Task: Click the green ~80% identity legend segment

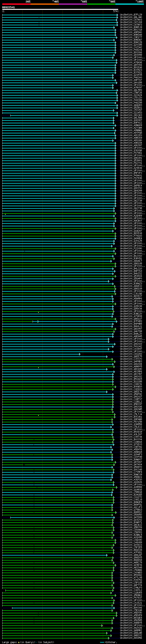Action: [x=101, y=4]
